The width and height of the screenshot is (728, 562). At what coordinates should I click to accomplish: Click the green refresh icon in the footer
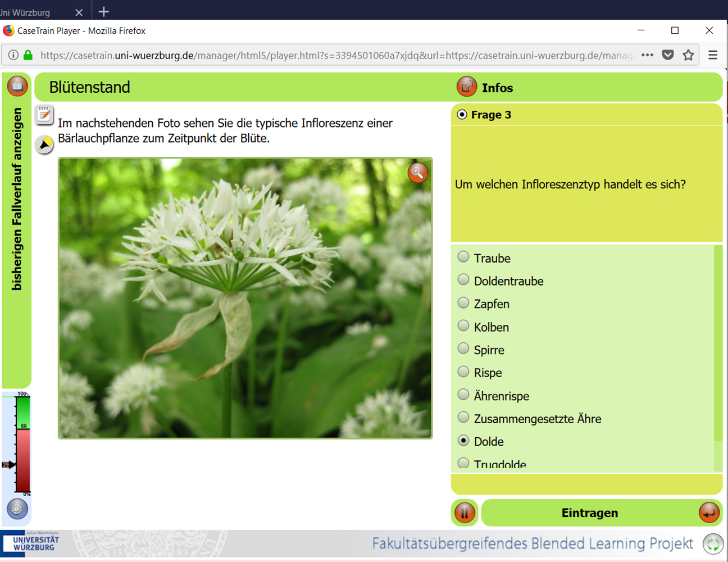(713, 544)
